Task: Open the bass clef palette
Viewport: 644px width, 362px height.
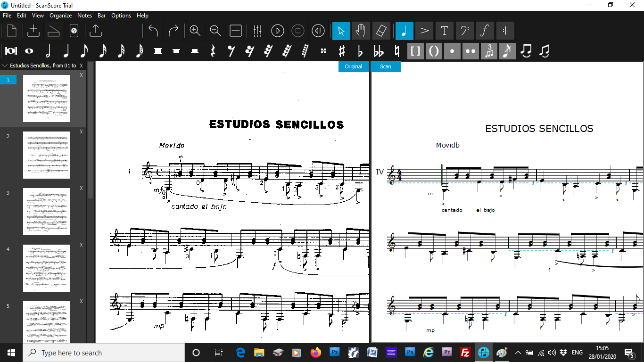Action: point(465,31)
